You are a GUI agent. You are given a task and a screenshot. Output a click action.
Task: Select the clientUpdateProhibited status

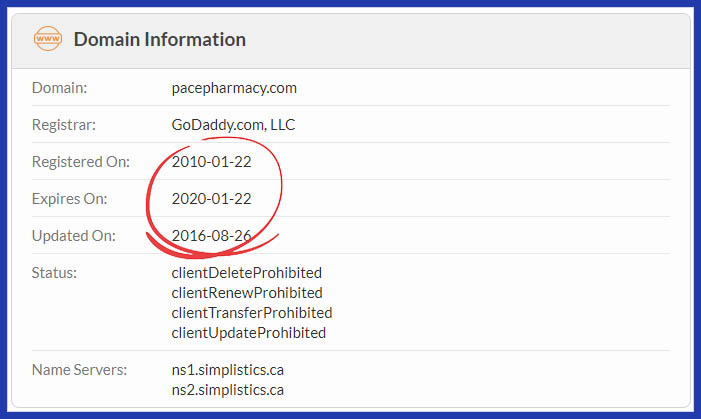(x=249, y=333)
